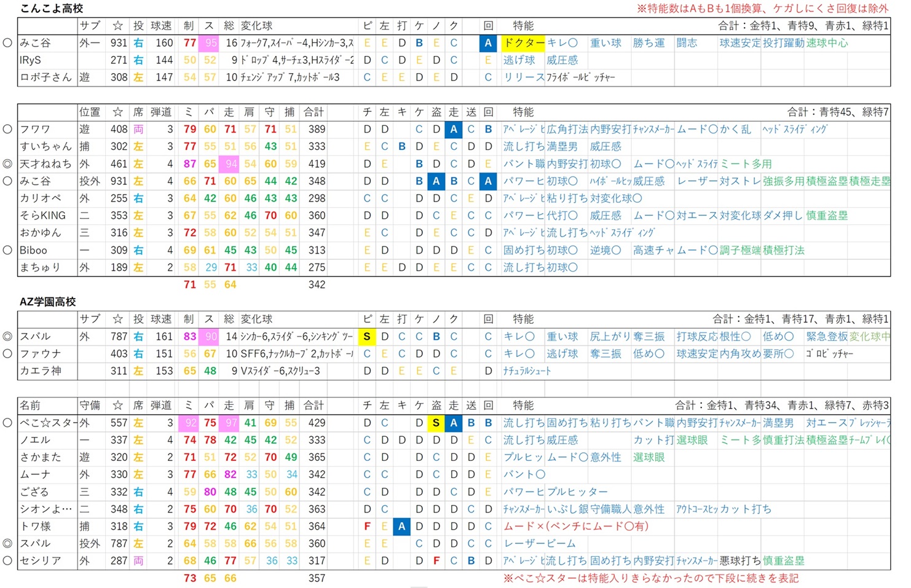This screenshot has height=588, width=911.
Task: Select the さかまた name cell
Action: click(48, 457)
